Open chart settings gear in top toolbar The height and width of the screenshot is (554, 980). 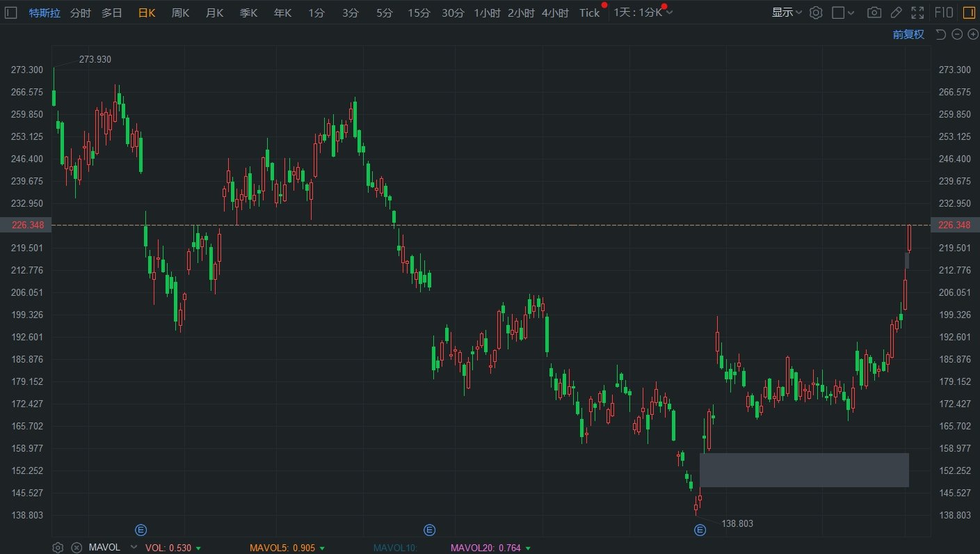816,13
